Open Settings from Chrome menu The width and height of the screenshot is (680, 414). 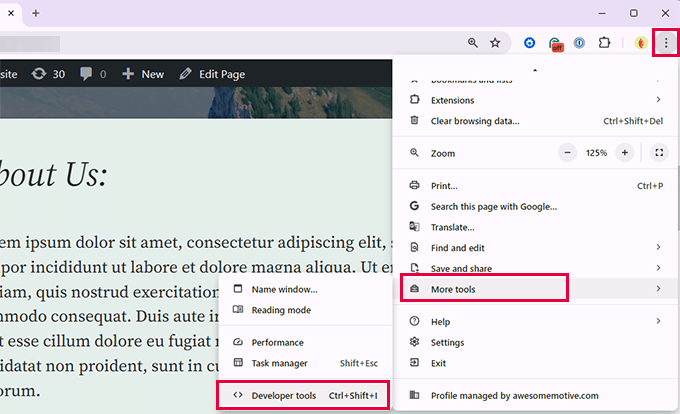coord(447,342)
